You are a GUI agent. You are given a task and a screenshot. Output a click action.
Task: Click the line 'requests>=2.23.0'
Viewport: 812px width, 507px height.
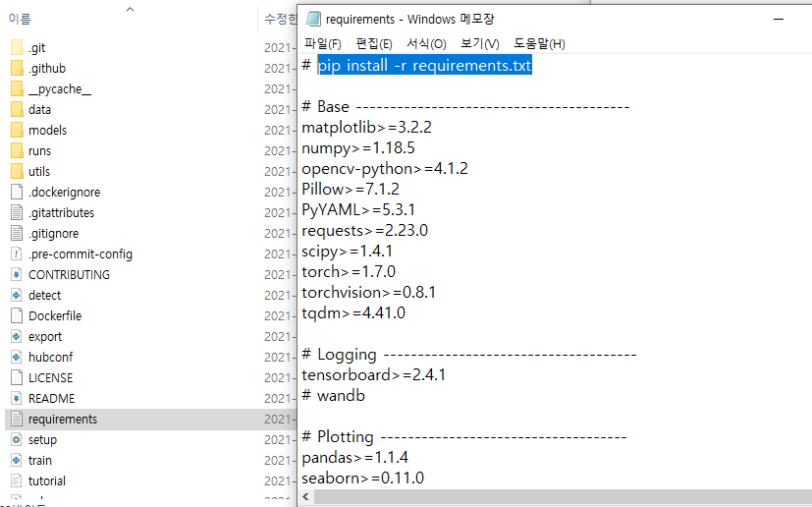coord(365,231)
